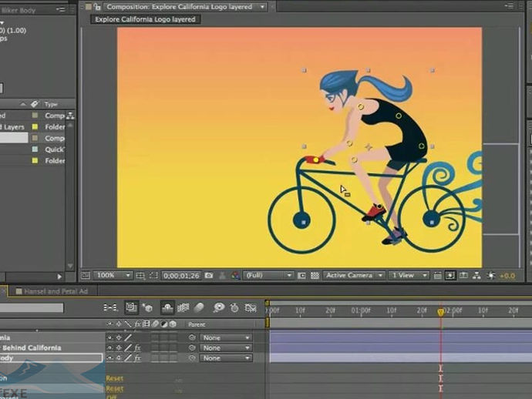532x399 pixels.
Task: Toggle quality switch on Body layer
Action: tap(128, 358)
